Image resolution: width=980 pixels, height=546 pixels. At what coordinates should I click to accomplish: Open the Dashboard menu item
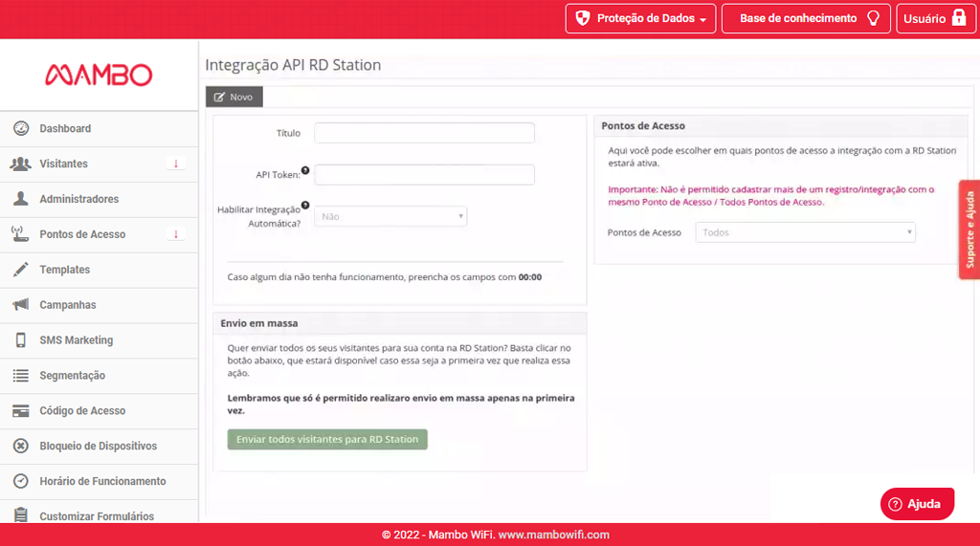[100, 129]
